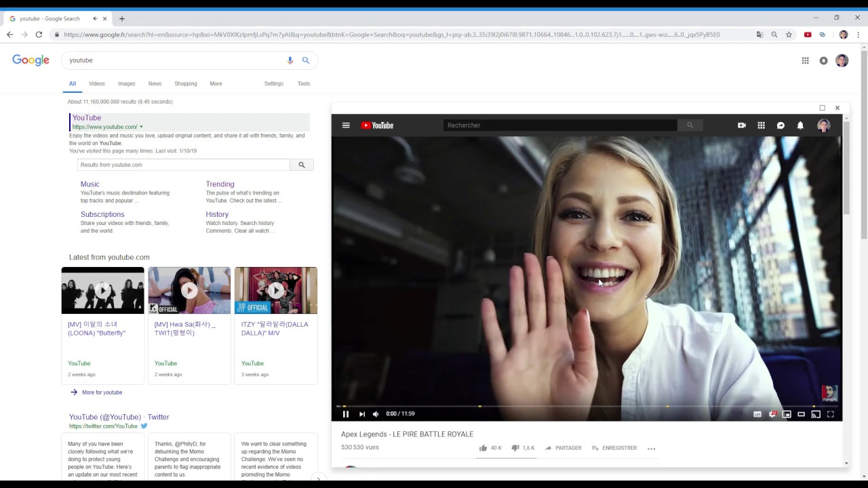Open the History sitelink

[217, 215]
